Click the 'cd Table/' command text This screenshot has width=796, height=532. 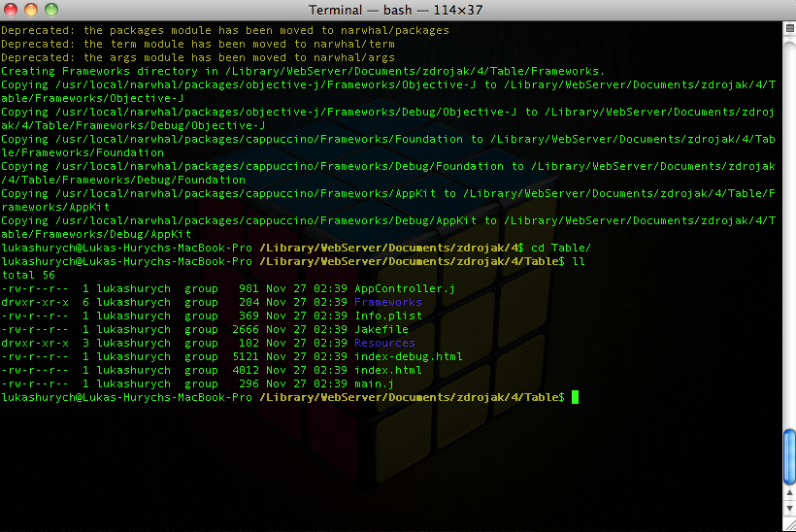click(x=562, y=248)
